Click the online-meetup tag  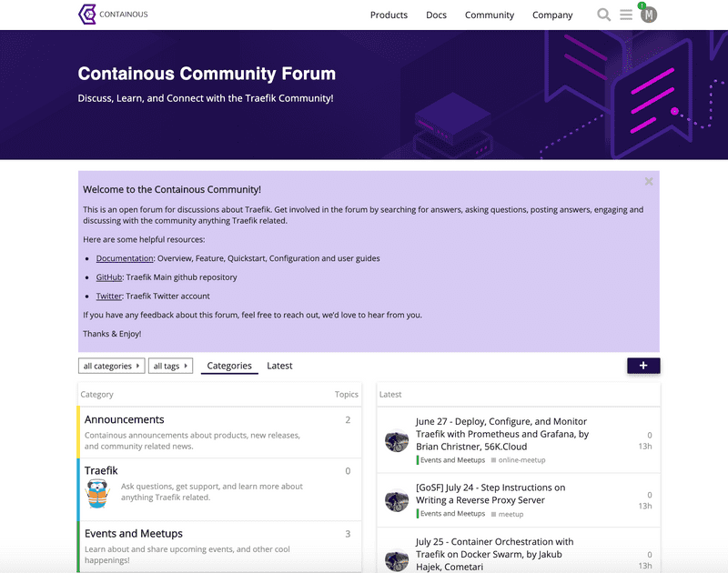(521, 460)
